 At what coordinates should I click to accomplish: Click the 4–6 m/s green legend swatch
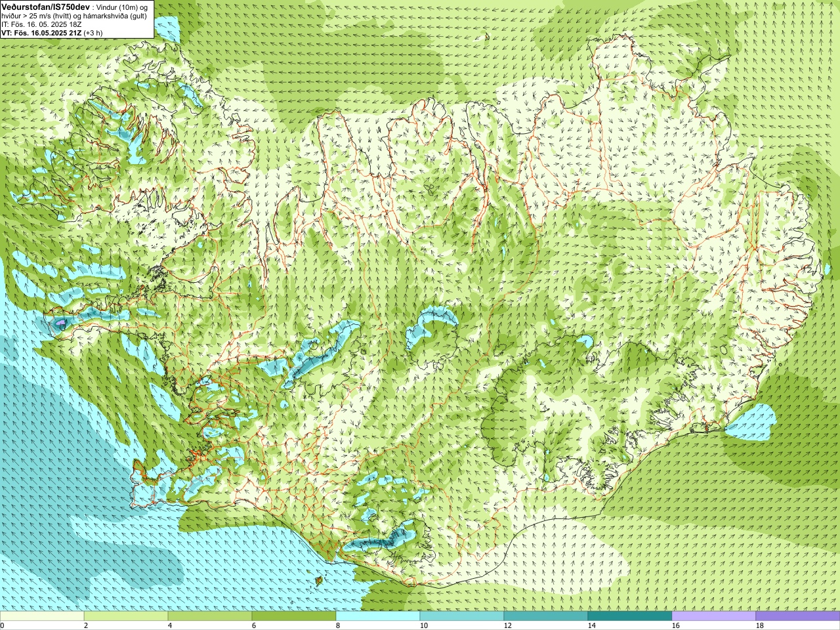click(210, 616)
